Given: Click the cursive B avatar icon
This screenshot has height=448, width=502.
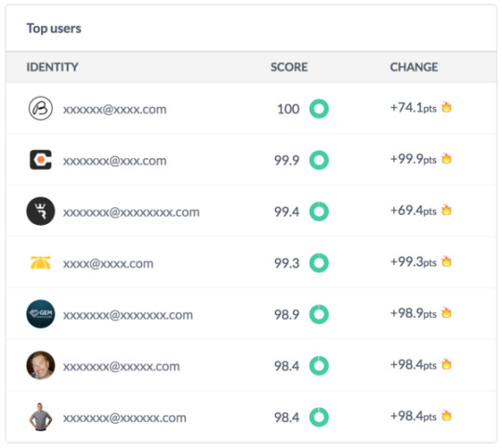Looking at the screenshot, I should pos(40,109).
